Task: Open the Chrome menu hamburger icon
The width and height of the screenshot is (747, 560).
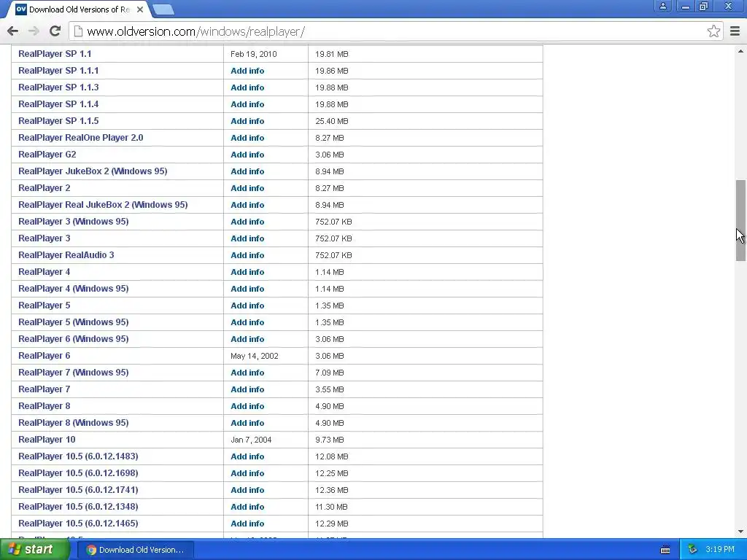Action: point(735,31)
